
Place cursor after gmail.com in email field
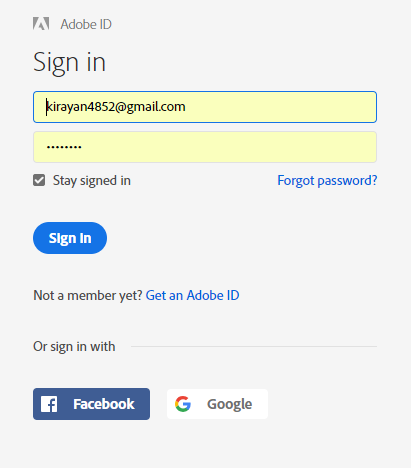pyautogui.click(x=186, y=107)
